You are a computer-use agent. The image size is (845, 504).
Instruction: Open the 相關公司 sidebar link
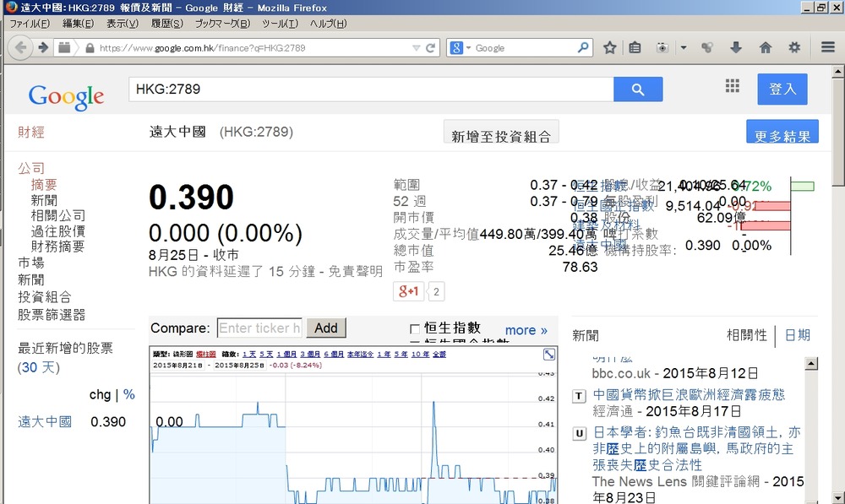click(x=58, y=216)
